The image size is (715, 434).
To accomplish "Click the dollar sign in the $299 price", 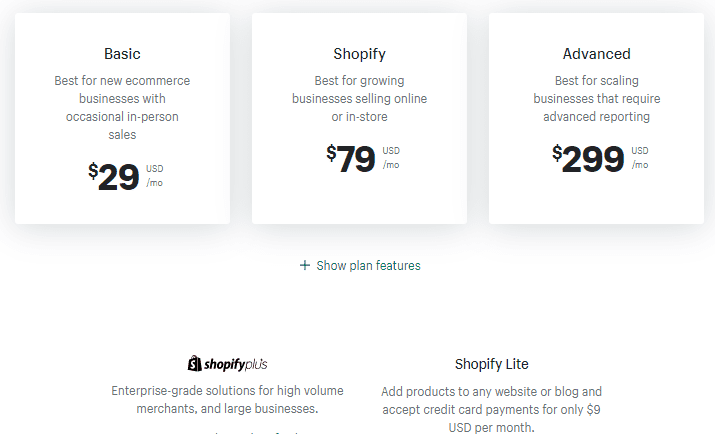I will click(x=557, y=153).
